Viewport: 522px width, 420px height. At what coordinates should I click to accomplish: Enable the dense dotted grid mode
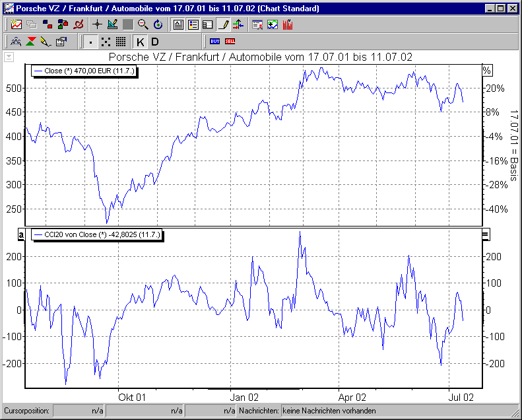pos(120,42)
